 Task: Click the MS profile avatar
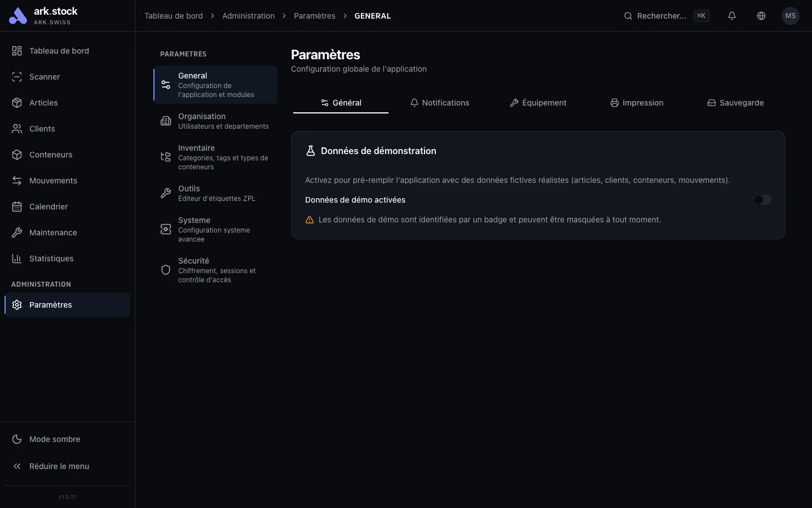[x=791, y=16]
